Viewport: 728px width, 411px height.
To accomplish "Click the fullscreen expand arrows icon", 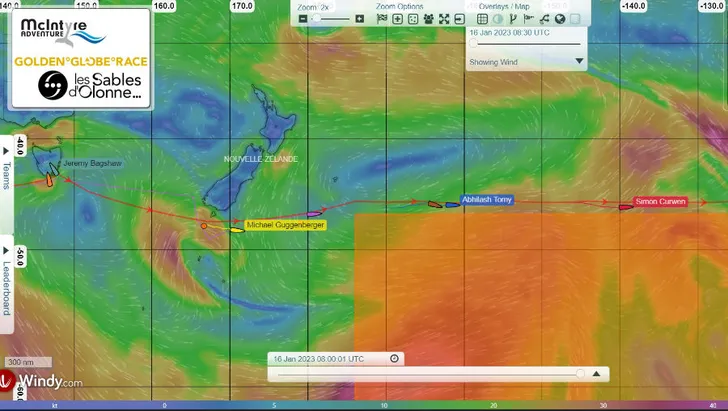I will (444, 19).
